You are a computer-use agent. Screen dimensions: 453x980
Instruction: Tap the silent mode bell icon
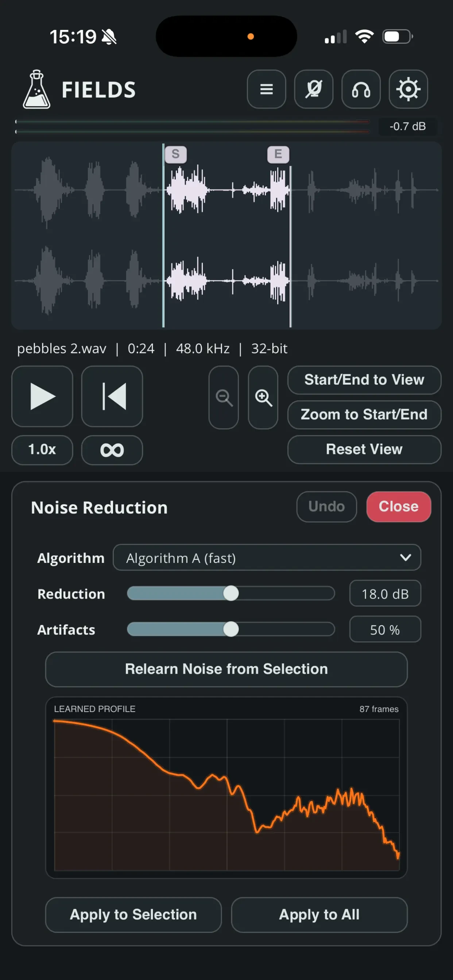click(x=109, y=37)
